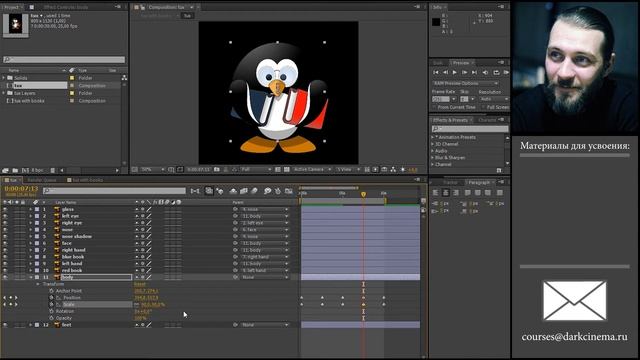Switch to the Character tab
640x360 pixels.
(x=487, y=120)
